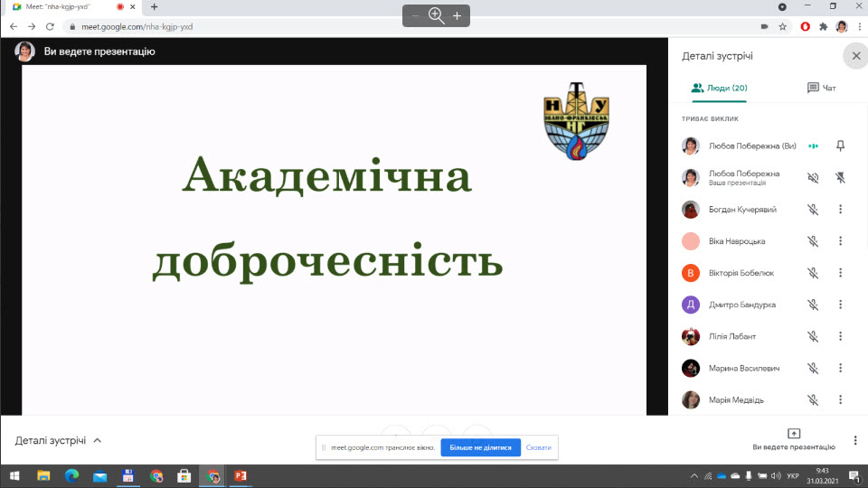The width and height of the screenshot is (868, 488).
Task: Click the Chrome media indicator icon in title bar
Action: click(782, 7)
